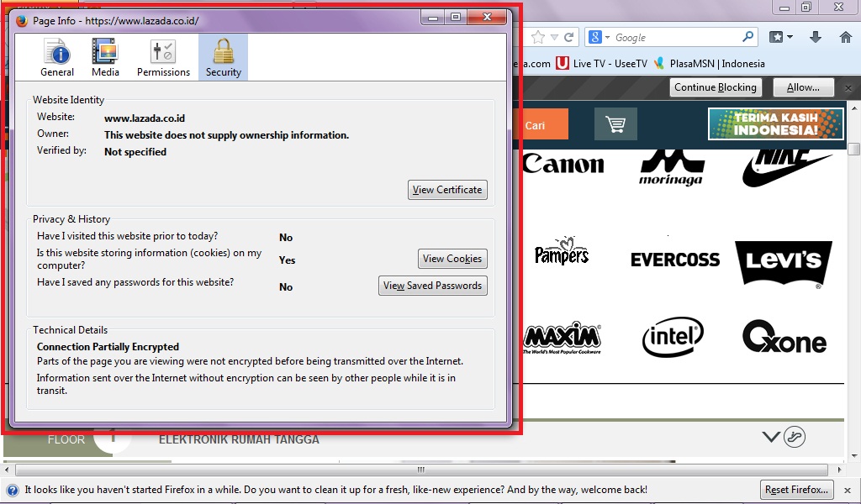Click the orange Cari search button
The image size is (861, 504).
click(x=541, y=124)
